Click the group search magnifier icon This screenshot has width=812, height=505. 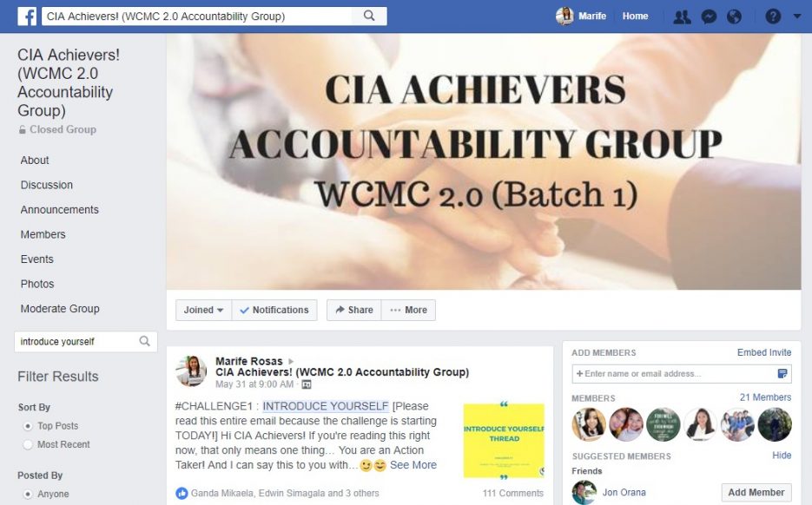click(144, 341)
